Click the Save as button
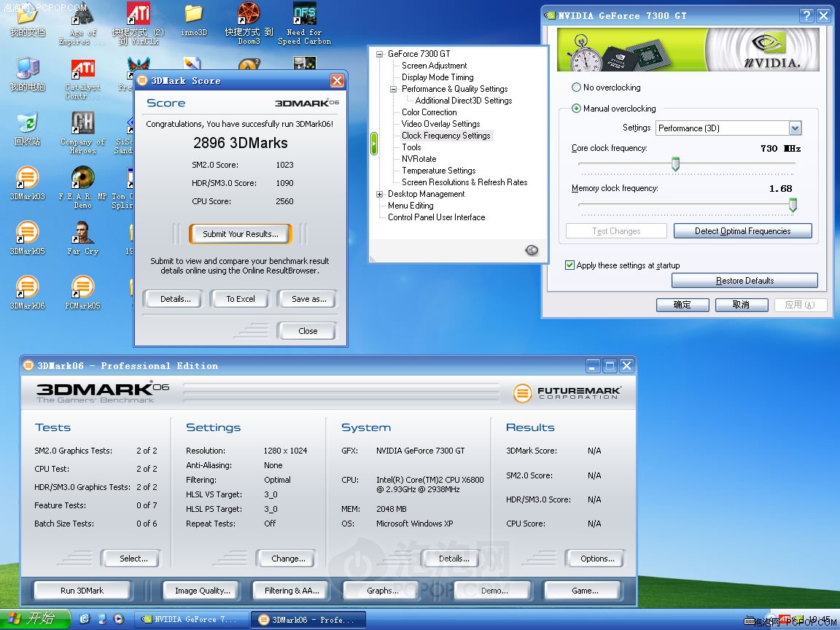Screen dimensions: 840x630 308,299
